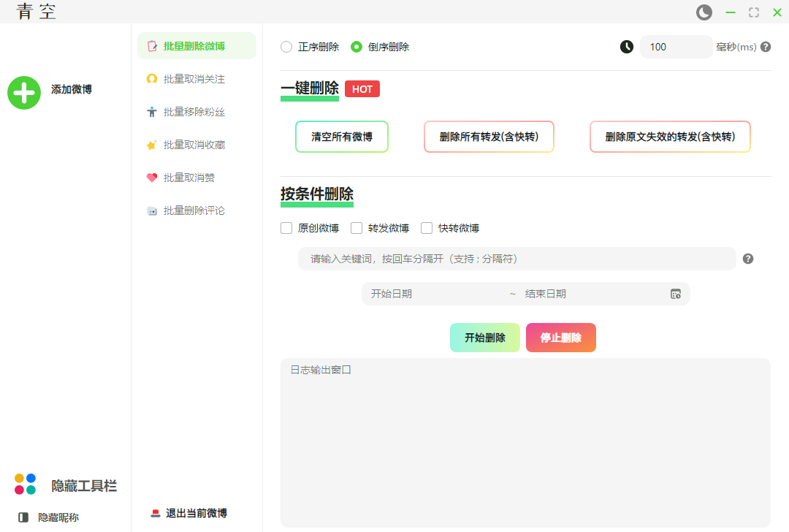Tick the 快转微博 checkbox
789x532 pixels.
point(427,228)
